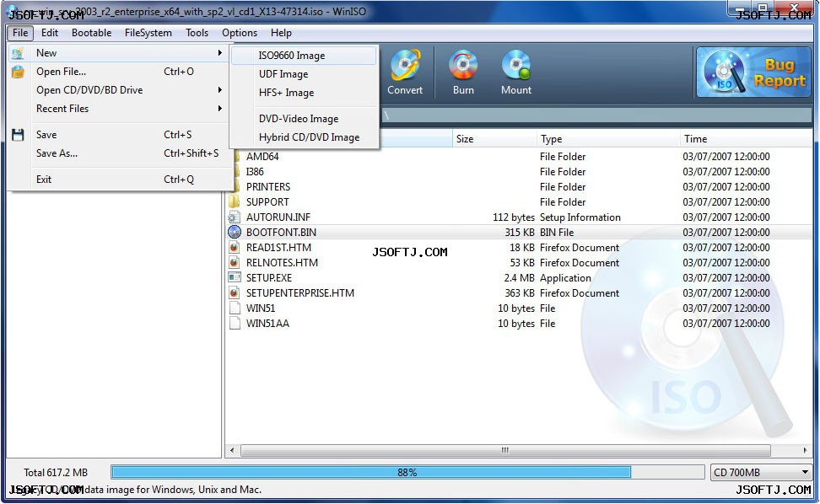Viewport: 820px width, 504px height.
Task: Click the New menu item icon
Action: click(18, 53)
